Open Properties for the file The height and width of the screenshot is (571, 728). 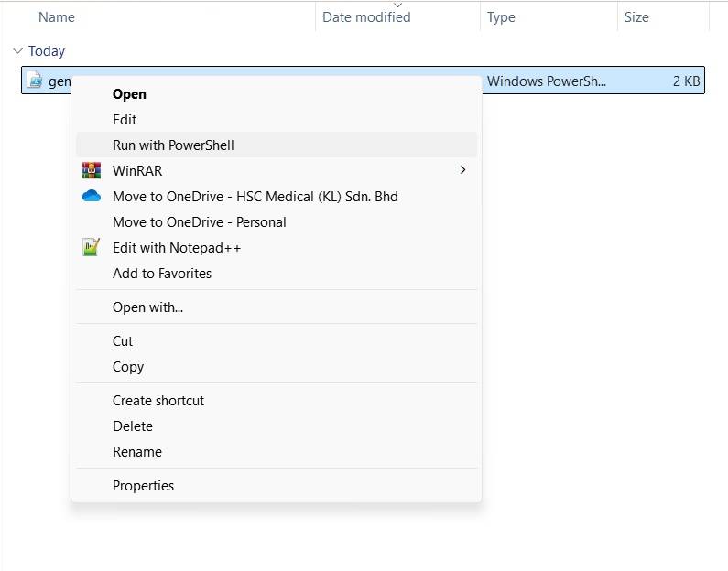pos(143,485)
